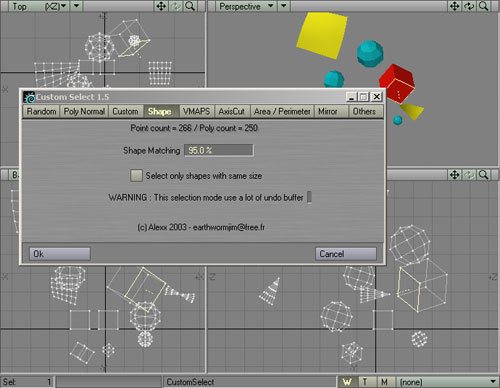The image size is (500, 388).
Task: Toggle the T texture map button
Action: [x=365, y=382]
